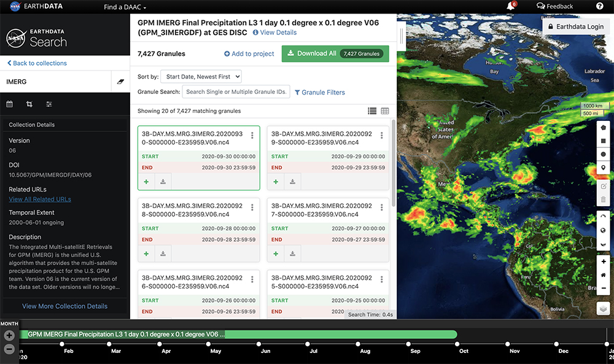Click the green timeline collection bar

coord(238,335)
